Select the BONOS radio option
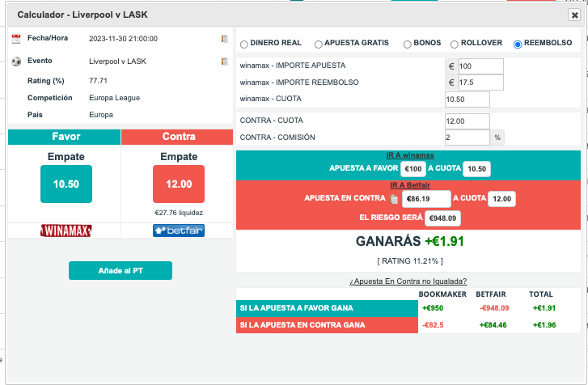The image size is (588, 385). 408,44
